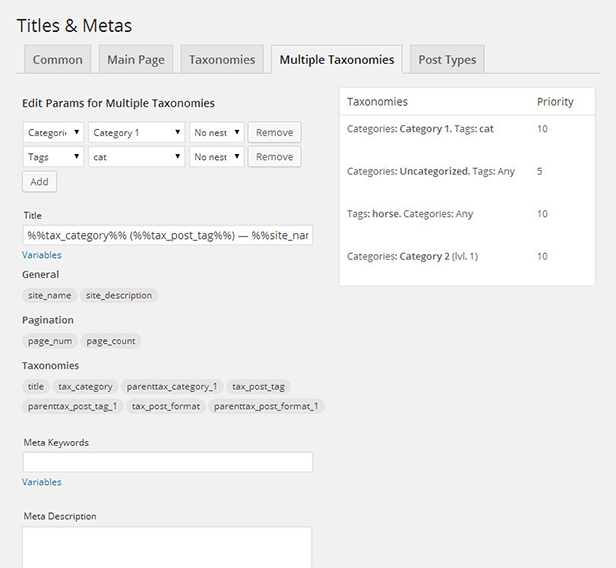Image resolution: width=616 pixels, height=568 pixels.
Task: Insert the page_num variable tag
Action: 49,341
